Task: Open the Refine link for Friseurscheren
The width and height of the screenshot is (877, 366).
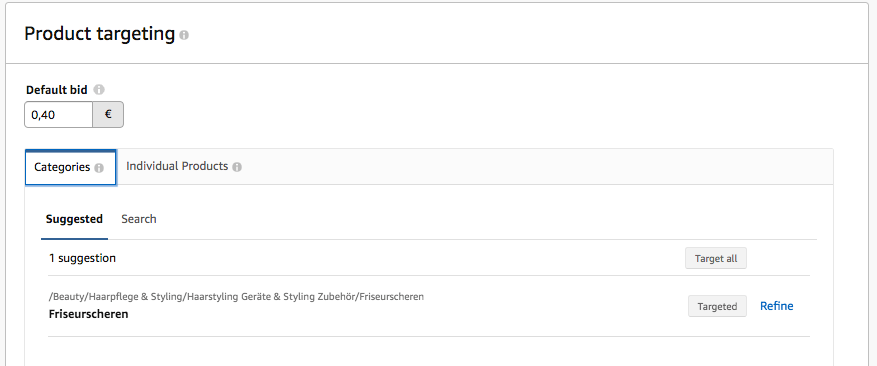Action: (776, 306)
